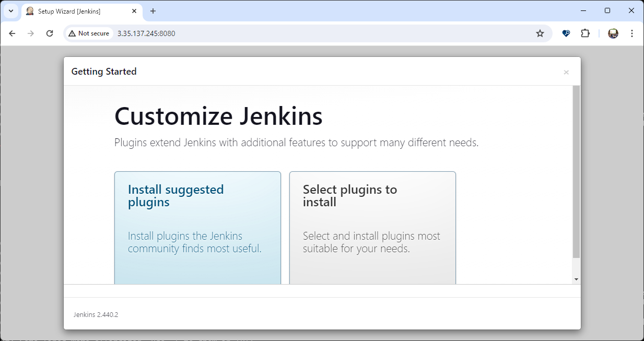Open the Extensions puzzle icon
Viewport: 644px width, 341px height.
pos(585,33)
